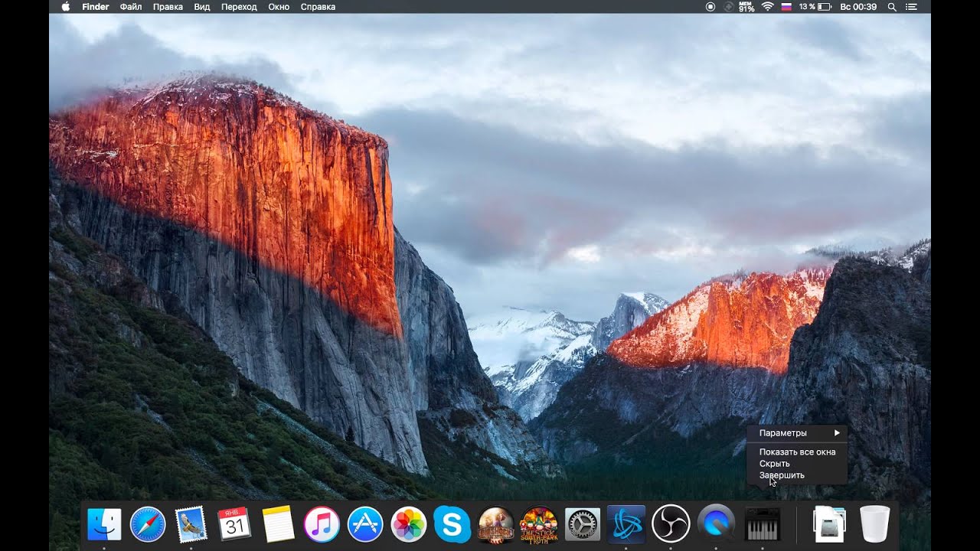Screen dimensions: 980x551
Task: Open the Wi-Fi status menu
Action: tap(767, 6)
